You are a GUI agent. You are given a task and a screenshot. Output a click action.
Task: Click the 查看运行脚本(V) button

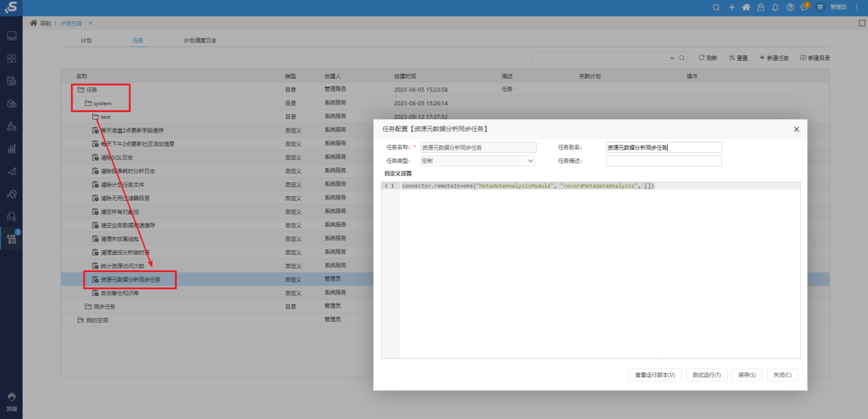[655, 375]
